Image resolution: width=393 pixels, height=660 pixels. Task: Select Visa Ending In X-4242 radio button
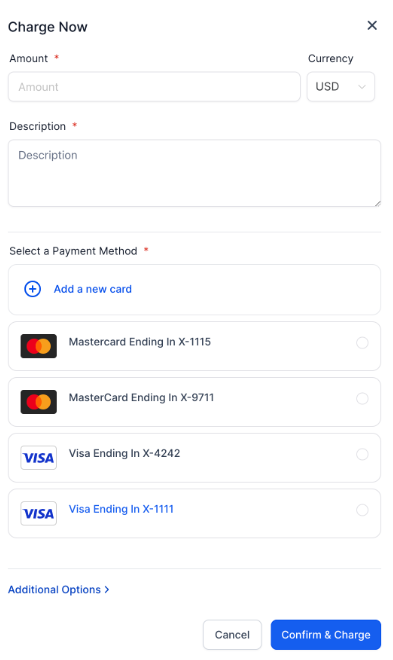(x=362, y=454)
